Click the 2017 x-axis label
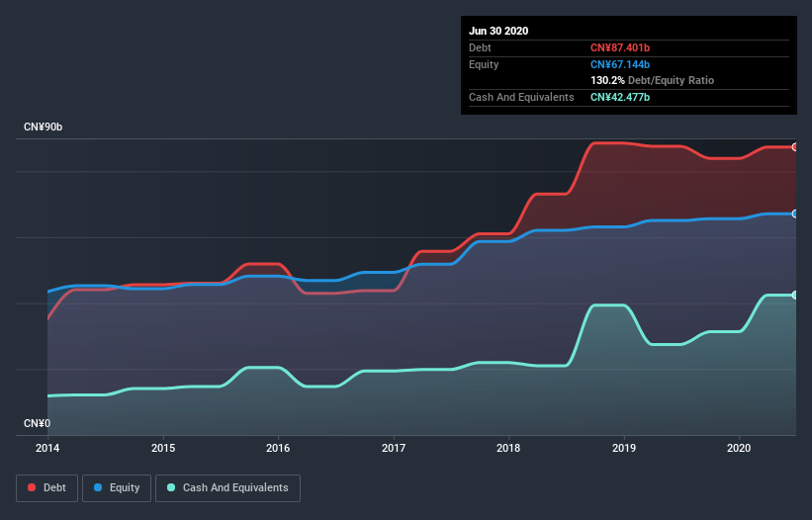The width and height of the screenshot is (812, 520). [x=394, y=448]
